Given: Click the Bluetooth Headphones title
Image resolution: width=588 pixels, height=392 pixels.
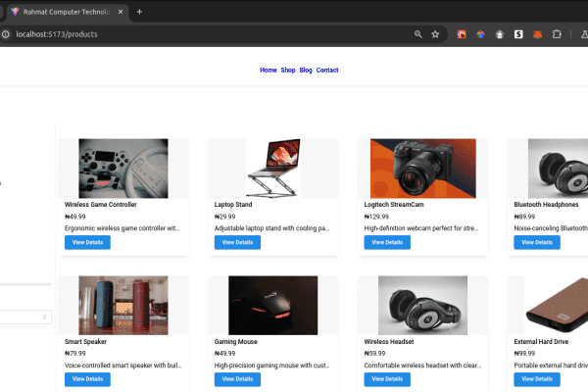Looking at the screenshot, I should tap(546, 205).
